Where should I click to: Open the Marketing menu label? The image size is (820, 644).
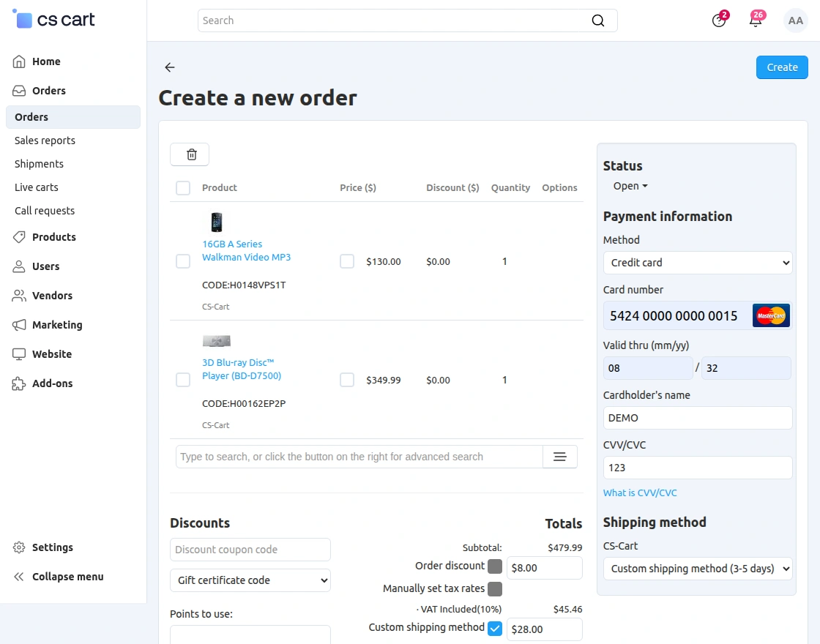(x=58, y=325)
